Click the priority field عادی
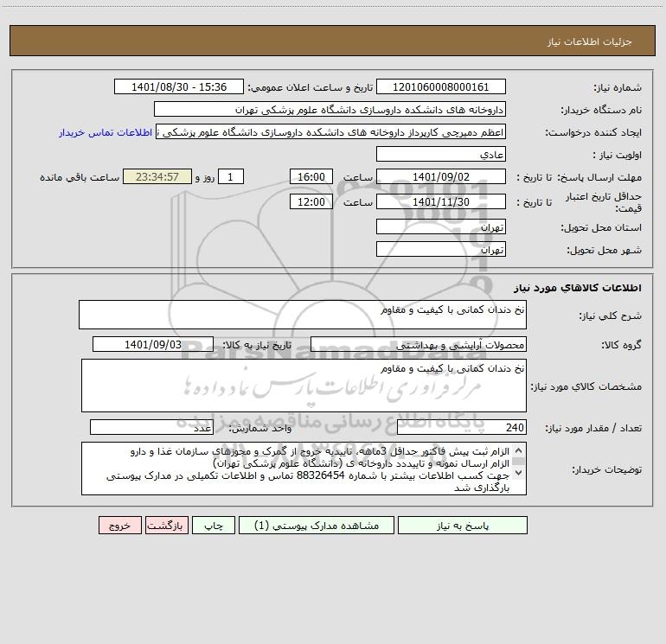This screenshot has height=644, width=666. tap(441, 154)
